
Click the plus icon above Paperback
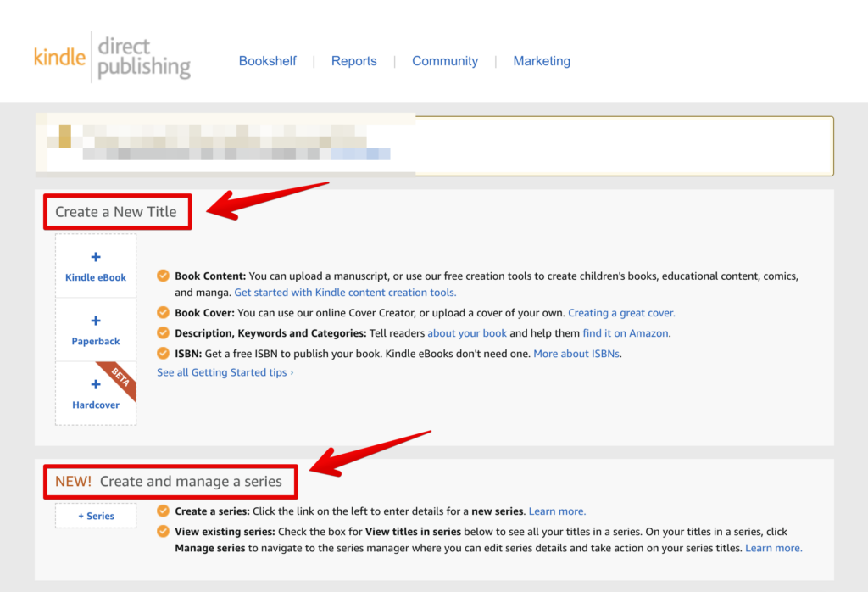point(96,321)
